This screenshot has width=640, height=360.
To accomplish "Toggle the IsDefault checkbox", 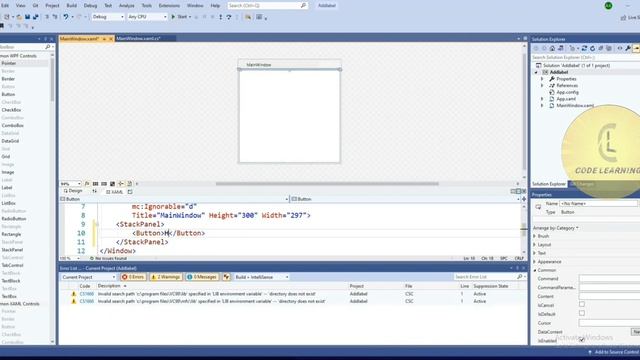I will coord(582,313).
